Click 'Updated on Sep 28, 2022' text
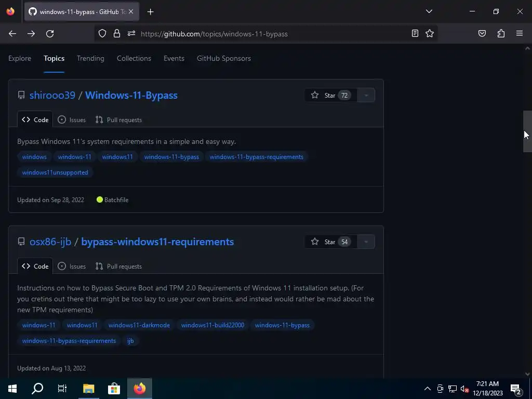The width and height of the screenshot is (532, 399). [x=50, y=200]
